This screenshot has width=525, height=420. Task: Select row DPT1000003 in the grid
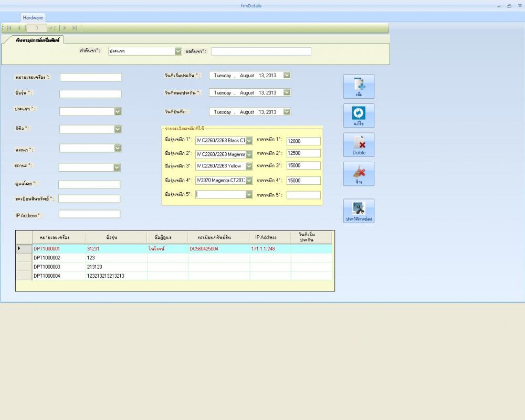(47, 267)
